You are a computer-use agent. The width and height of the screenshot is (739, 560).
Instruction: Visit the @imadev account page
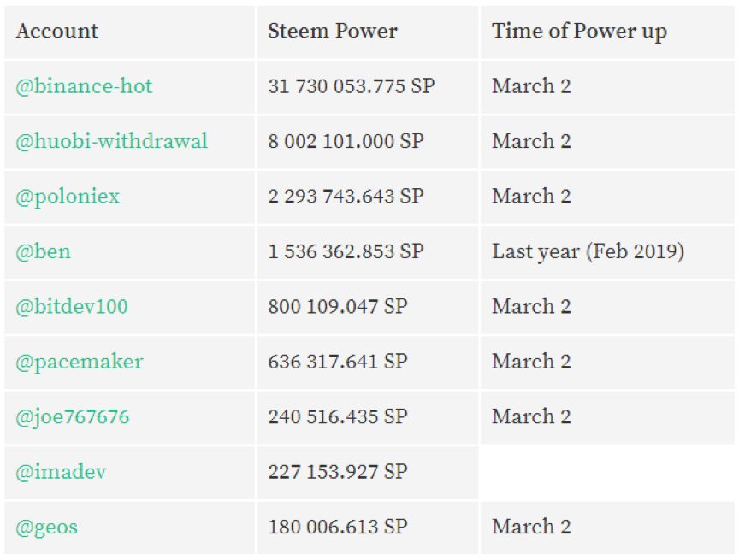tap(61, 471)
